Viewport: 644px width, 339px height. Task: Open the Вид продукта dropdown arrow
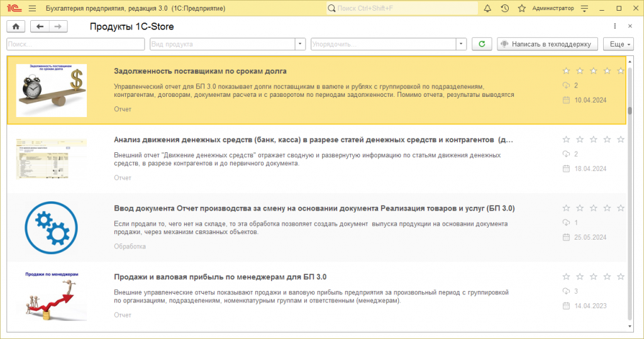[300, 44]
